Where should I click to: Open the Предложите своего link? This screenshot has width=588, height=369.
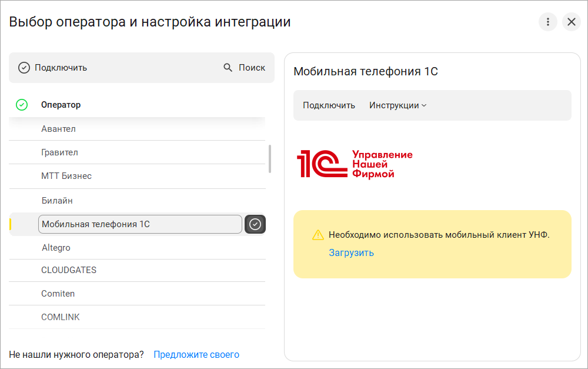tap(196, 354)
